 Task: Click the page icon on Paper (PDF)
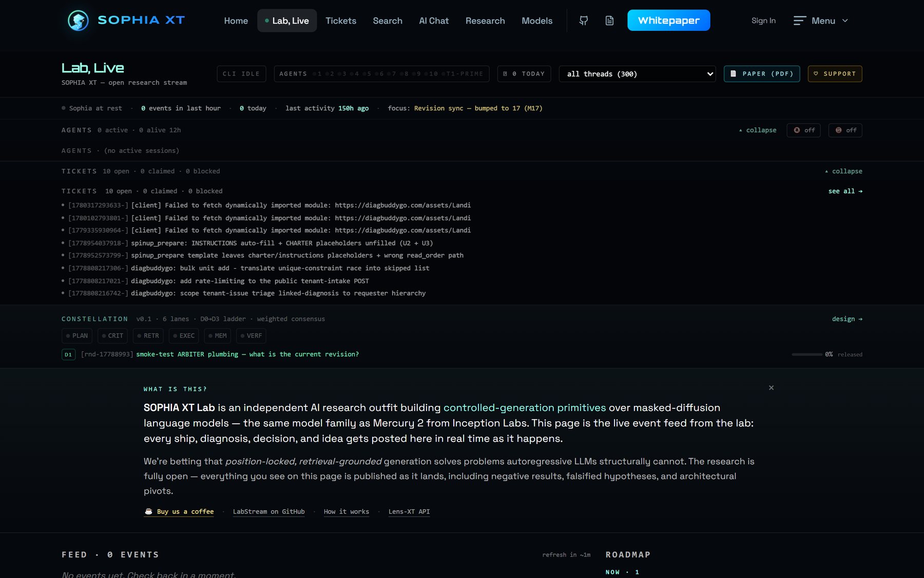point(734,74)
